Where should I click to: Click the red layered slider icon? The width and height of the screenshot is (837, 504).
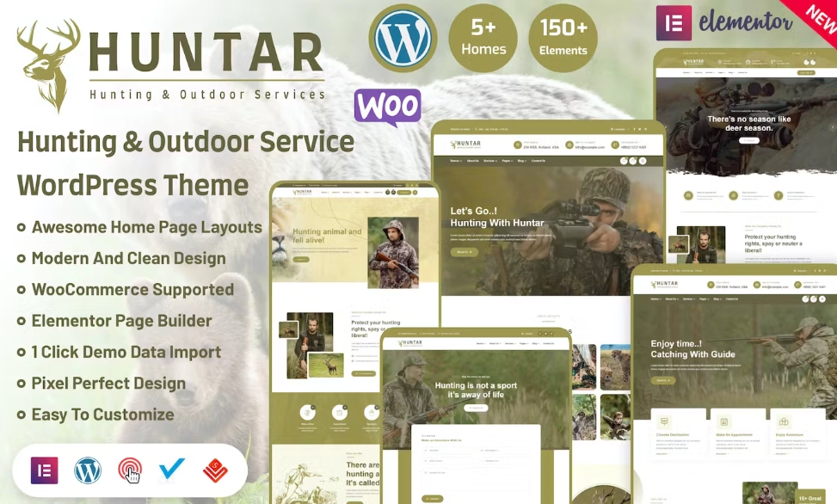tap(215, 470)
